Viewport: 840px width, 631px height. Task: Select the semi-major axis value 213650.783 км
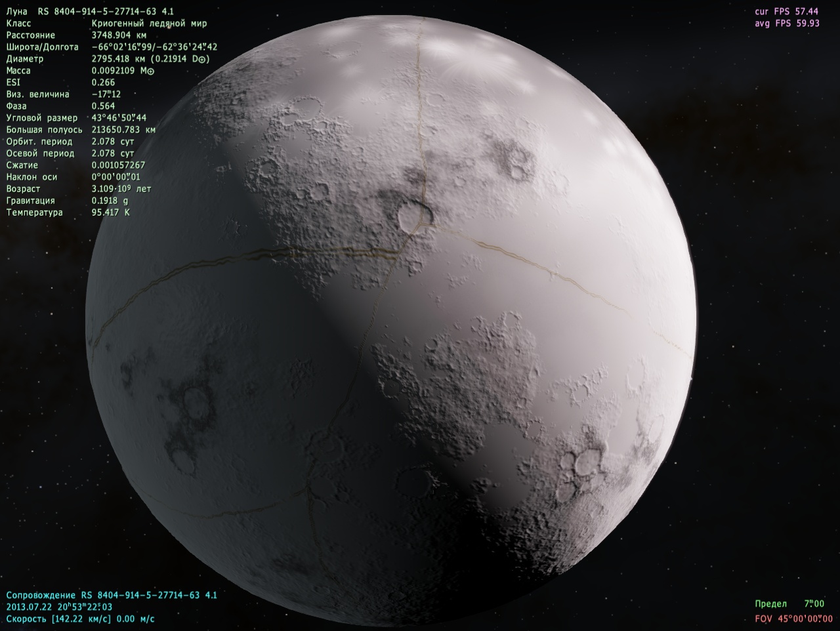(x=124, y=130)
